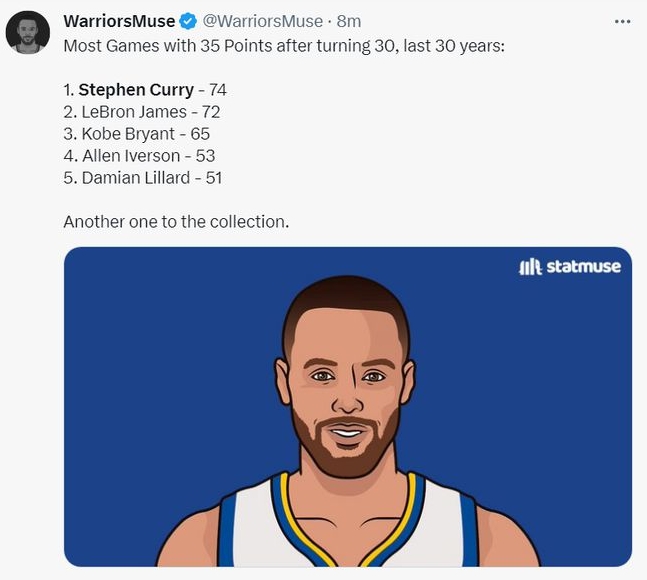The width and height of the screenshot is (647, 580).
Task: Click the blue verified checkmark badge
Action: 187,21
